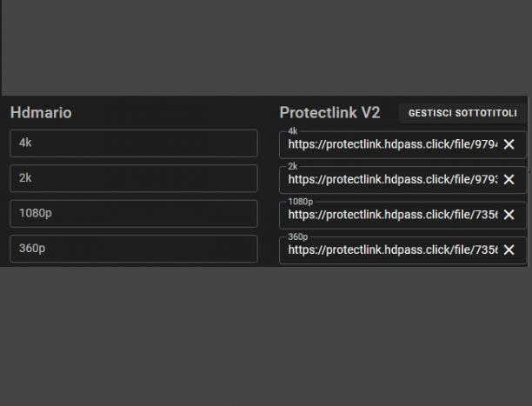Click into the Hdmario 1080p field
Image resolution: width=532 pixels, height=406 pixels.
[x=134, y=214]
